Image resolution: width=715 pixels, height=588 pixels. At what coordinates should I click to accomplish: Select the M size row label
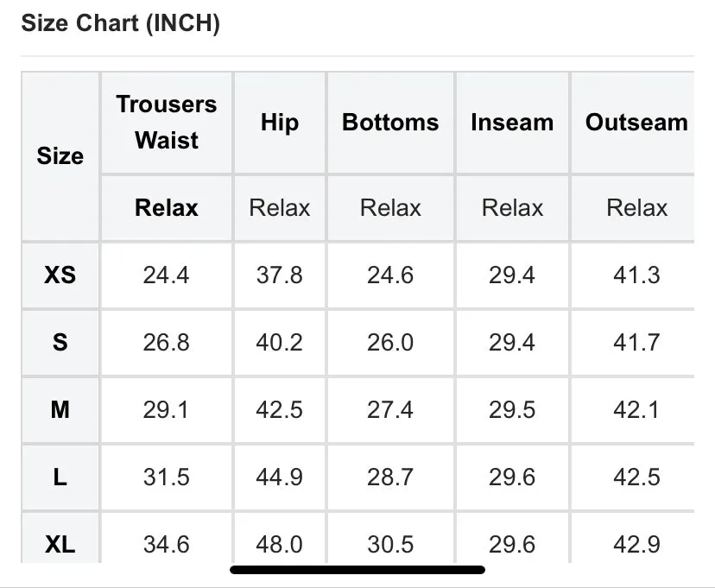coord(60,409)
